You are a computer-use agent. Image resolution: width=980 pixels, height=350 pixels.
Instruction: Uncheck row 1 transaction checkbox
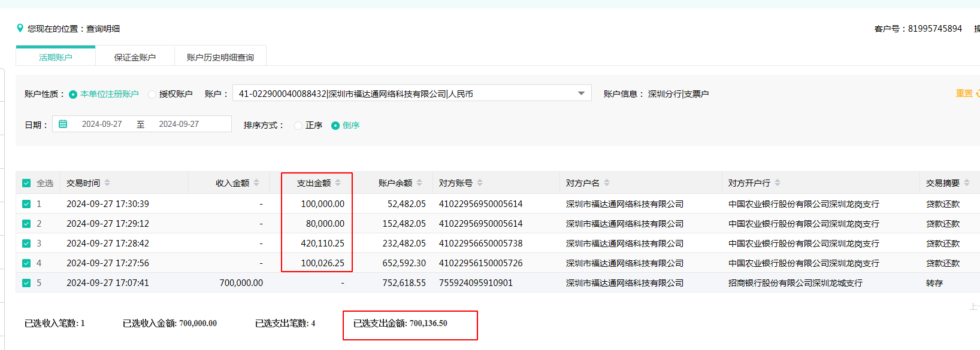click(26, 204)
